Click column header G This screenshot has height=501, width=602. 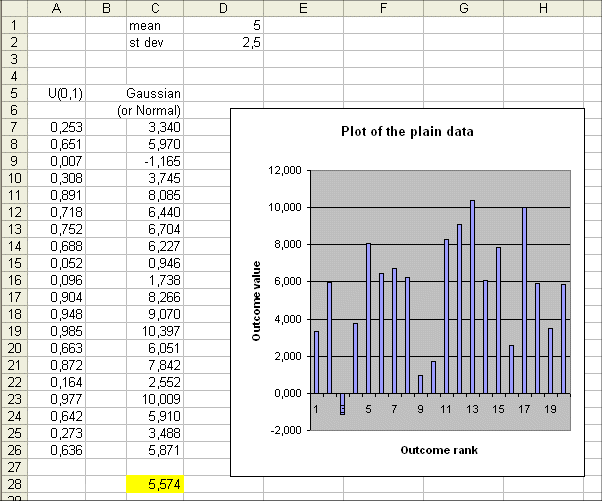click(x=463, y=8)
